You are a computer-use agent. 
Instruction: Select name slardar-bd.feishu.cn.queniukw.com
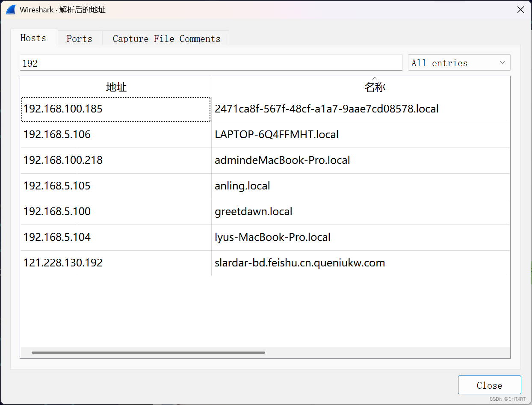(361, 263)
